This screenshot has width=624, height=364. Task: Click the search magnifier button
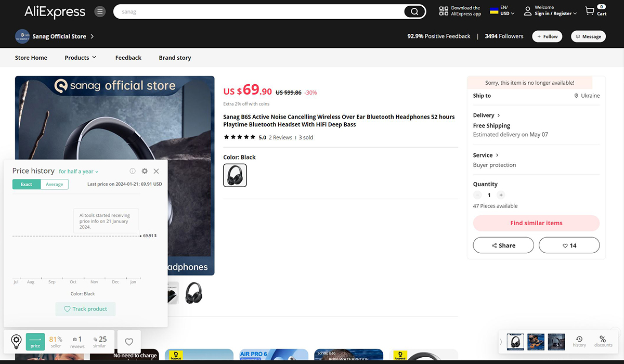[x=414, y=11]
